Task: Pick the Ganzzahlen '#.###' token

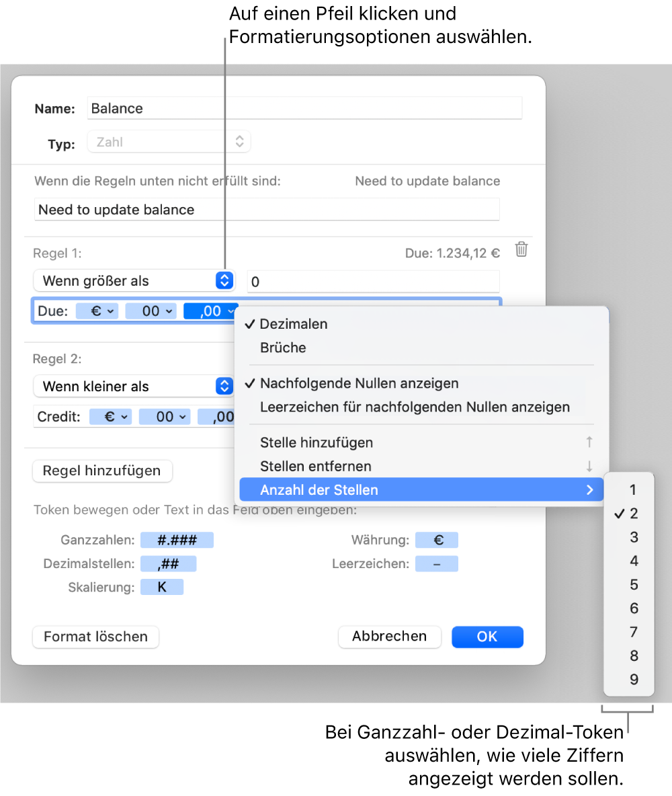Action: click(x=177, y=540)
